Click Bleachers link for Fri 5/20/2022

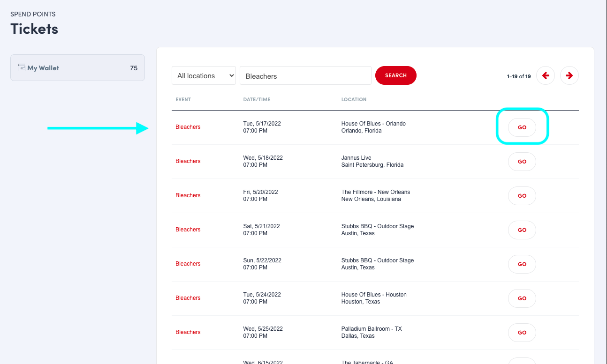188,195
